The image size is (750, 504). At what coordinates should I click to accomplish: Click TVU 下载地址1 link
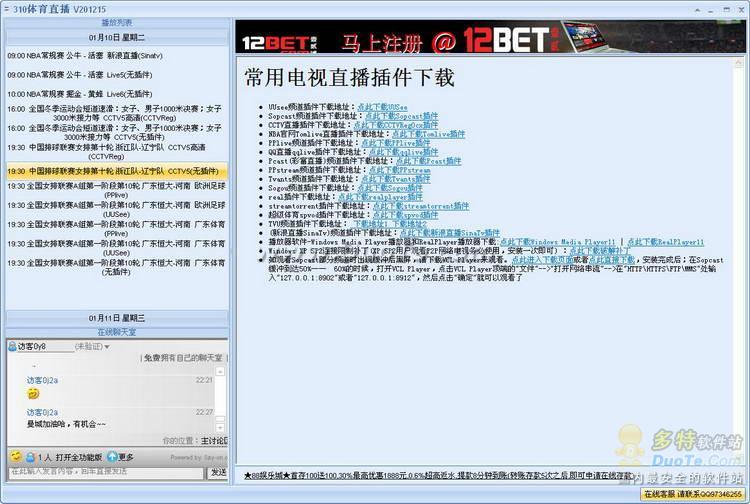(x=371, y=224)
